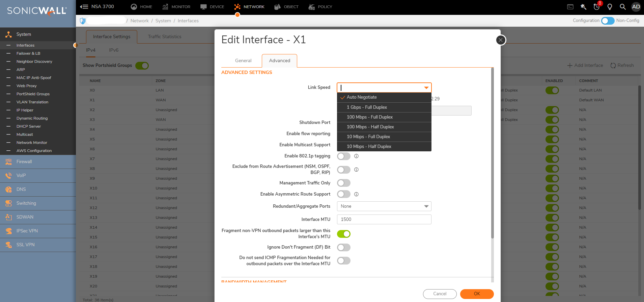
Task: Expand Redundant/Aggregate Ports dropdown
Action: click(x=384, y=206)
